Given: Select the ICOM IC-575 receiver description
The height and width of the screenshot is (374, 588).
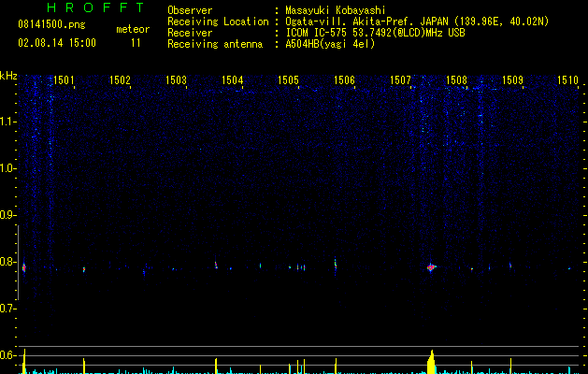Looking at the screenshot, I should (x=375, y=33).
